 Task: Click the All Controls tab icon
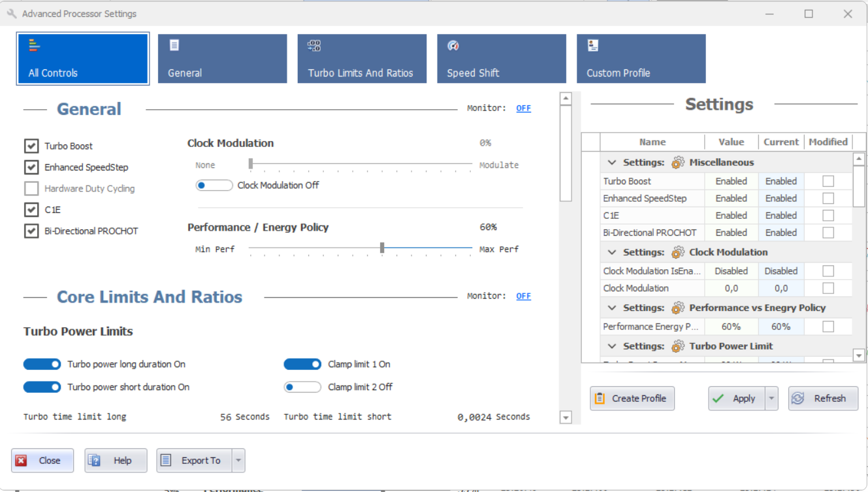pos(35,45)
